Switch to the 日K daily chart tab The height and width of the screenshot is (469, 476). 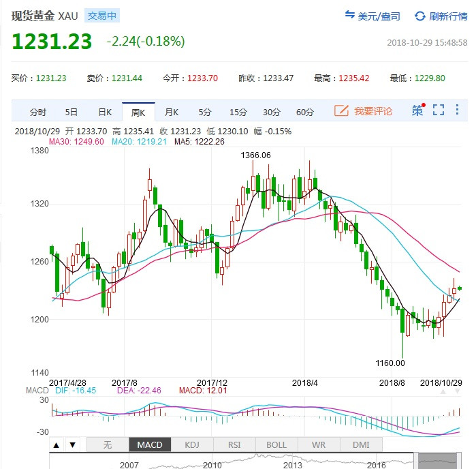(x=105, y=112)
